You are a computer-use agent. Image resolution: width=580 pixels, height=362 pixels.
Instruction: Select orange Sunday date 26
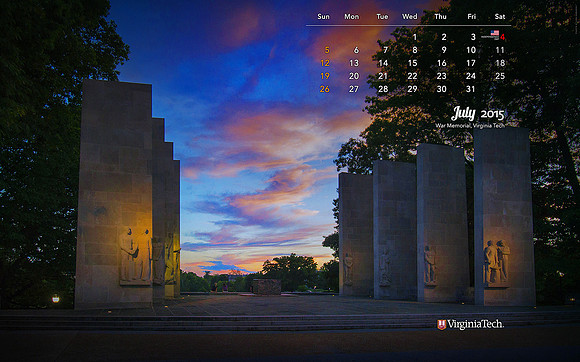pos(325,89)
